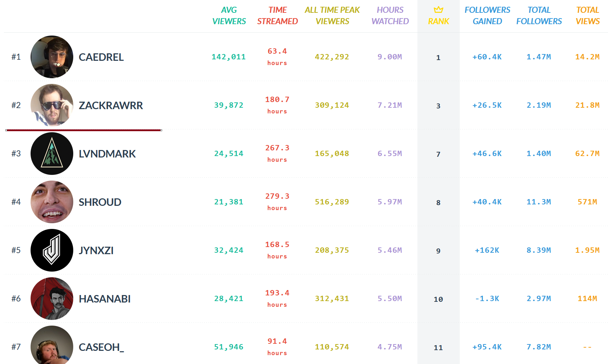
Task: Sort by All Time Peak Viewers
Action: (x=332, y=16)
